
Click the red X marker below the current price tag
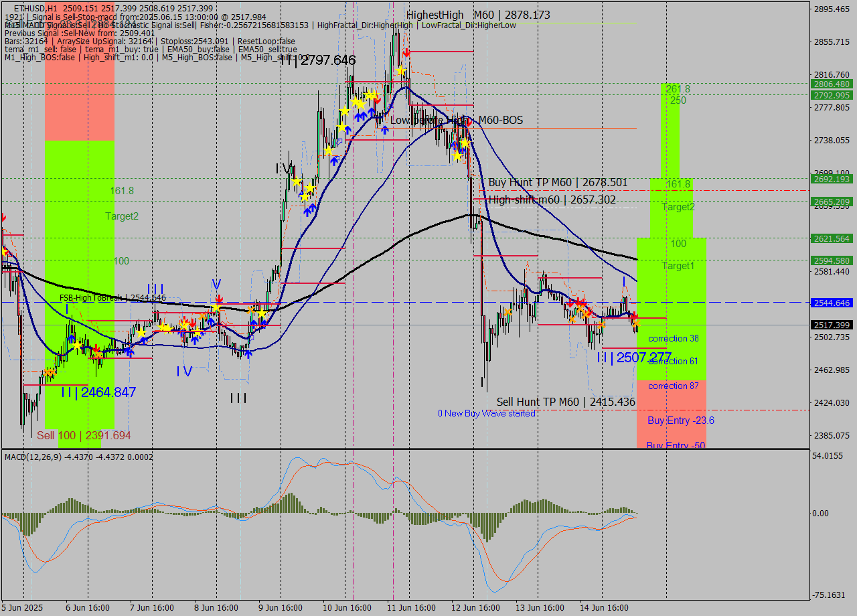coord(636,315)
